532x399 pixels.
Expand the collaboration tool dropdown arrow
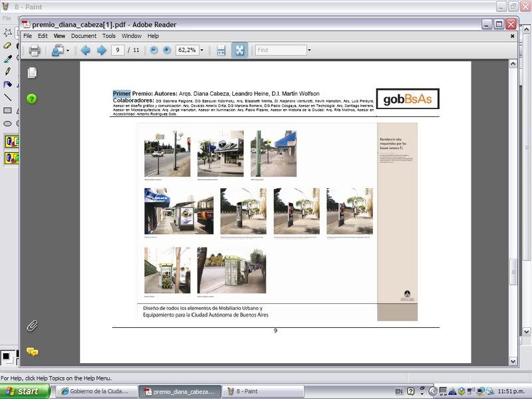pos(67,50)
